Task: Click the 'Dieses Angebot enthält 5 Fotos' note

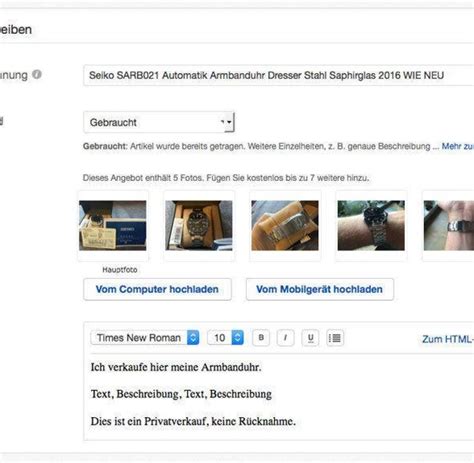Action: pos(226,178)
